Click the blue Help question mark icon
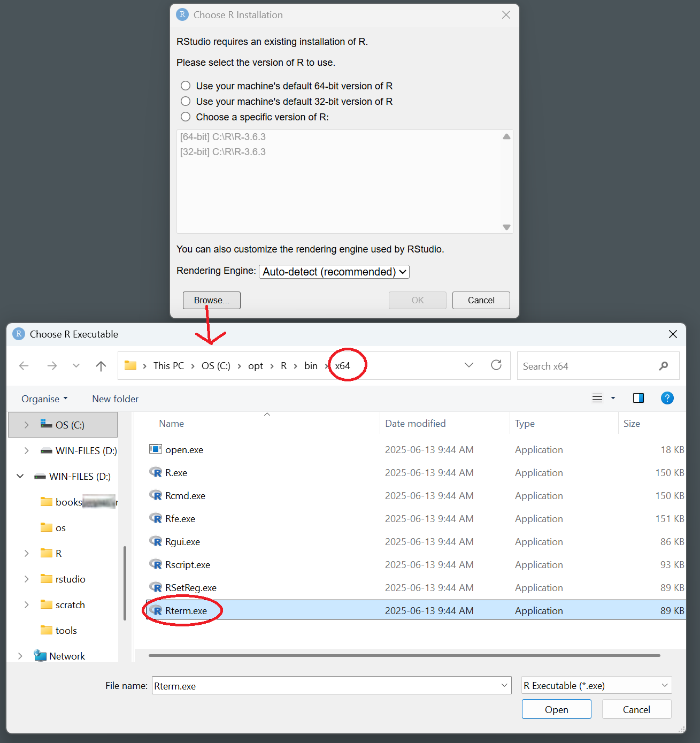Image resolution: width=700 pixels, height=743 pixels. [667, 398]
